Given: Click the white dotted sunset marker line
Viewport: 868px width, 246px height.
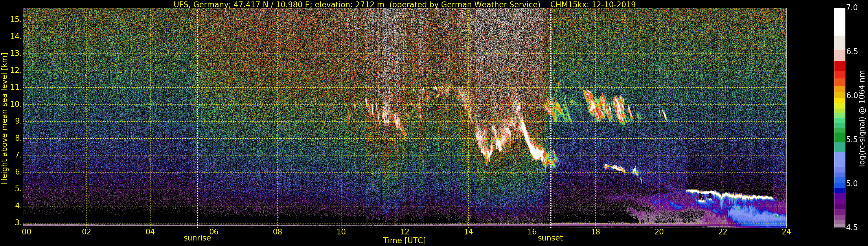Looking at the screenshot, I should [551, 118].
